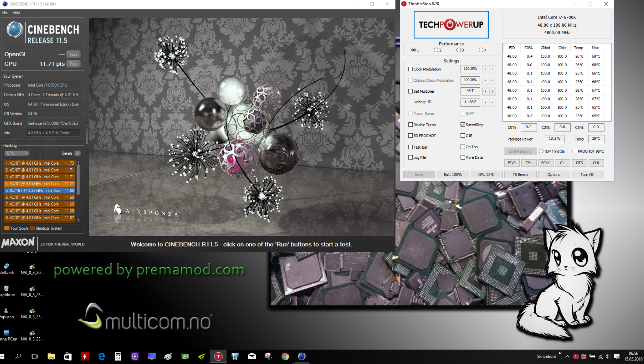Screen dimensions: 644x364
Task: Decrease Set Multiplier with left arrow
Action: point(486,91)
